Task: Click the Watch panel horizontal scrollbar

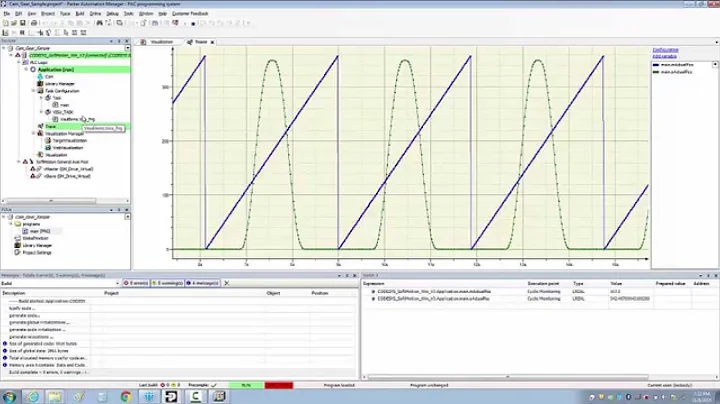Action: point(508,377)
